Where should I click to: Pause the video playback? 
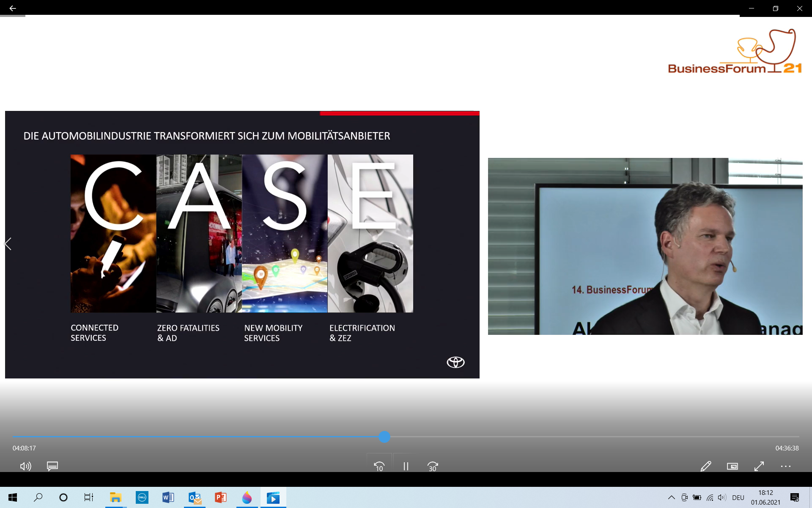point(406,466)
